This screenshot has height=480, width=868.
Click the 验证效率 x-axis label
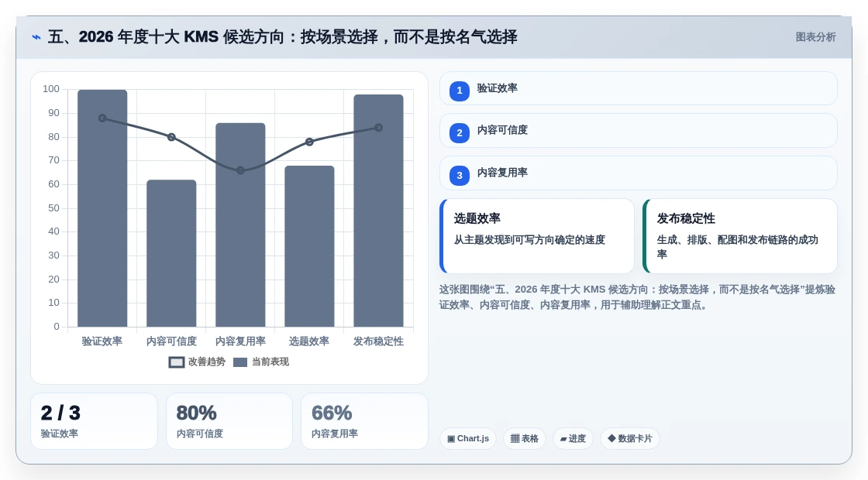point(102,341)
